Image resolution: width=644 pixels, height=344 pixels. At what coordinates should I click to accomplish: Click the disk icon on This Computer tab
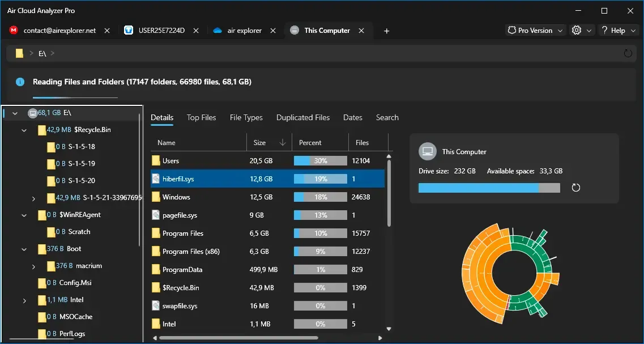point(294,31)
